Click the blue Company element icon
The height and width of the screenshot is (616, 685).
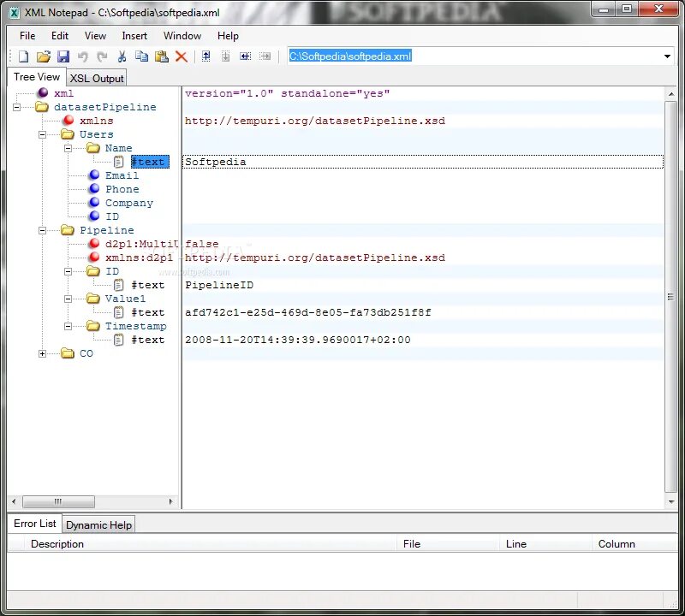94,202
